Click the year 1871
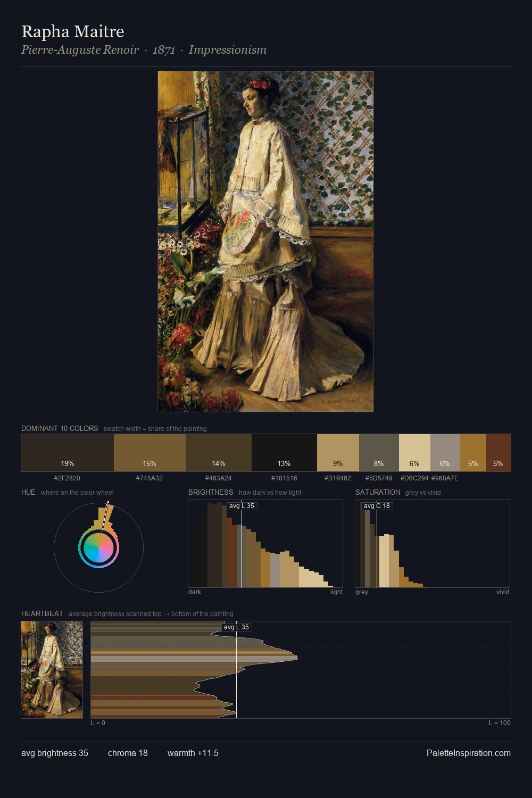 (x=164, y=50)
